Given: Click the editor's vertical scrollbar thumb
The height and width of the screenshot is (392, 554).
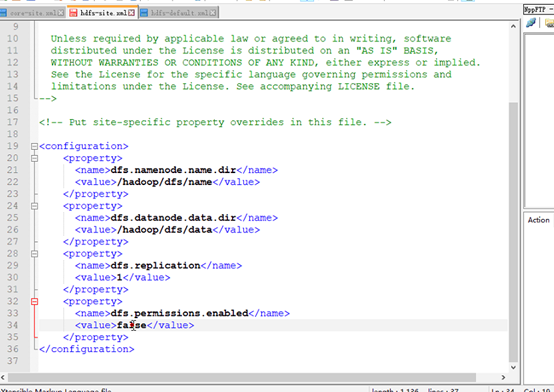Looking at the screenshot, I should 513,232.
